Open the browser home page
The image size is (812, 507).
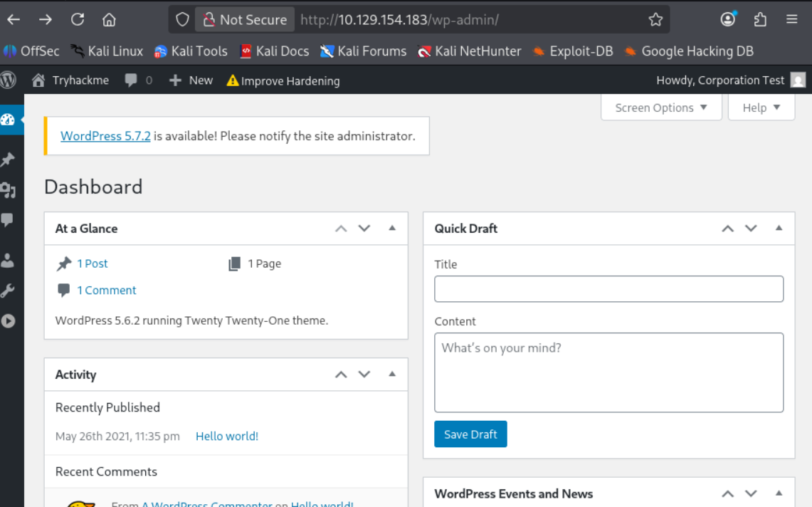pos(109,20)
